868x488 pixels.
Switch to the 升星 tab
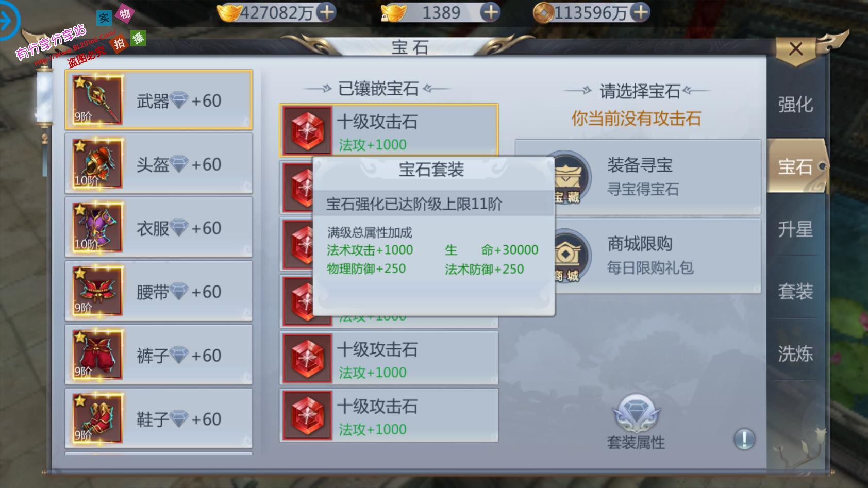pos(795,229)
